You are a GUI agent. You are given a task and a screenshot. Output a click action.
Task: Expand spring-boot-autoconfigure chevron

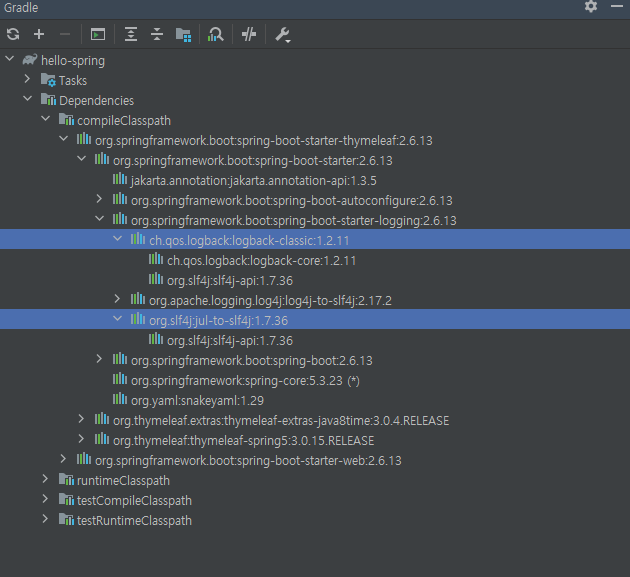(99, 199)
